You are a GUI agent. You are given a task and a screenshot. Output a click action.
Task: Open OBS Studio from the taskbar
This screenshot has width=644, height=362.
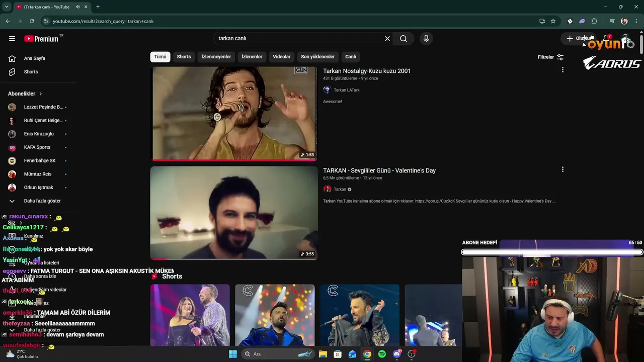pos(412,354)
